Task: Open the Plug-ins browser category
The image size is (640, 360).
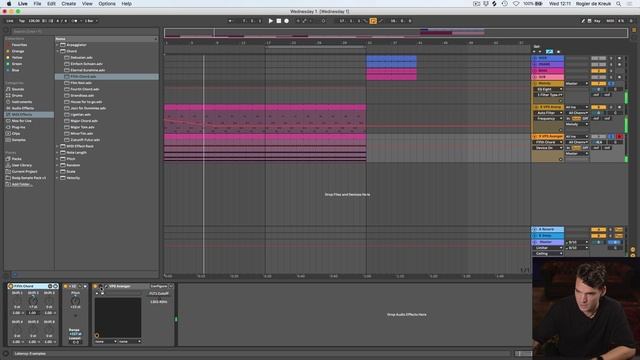Action: (18, 127)
